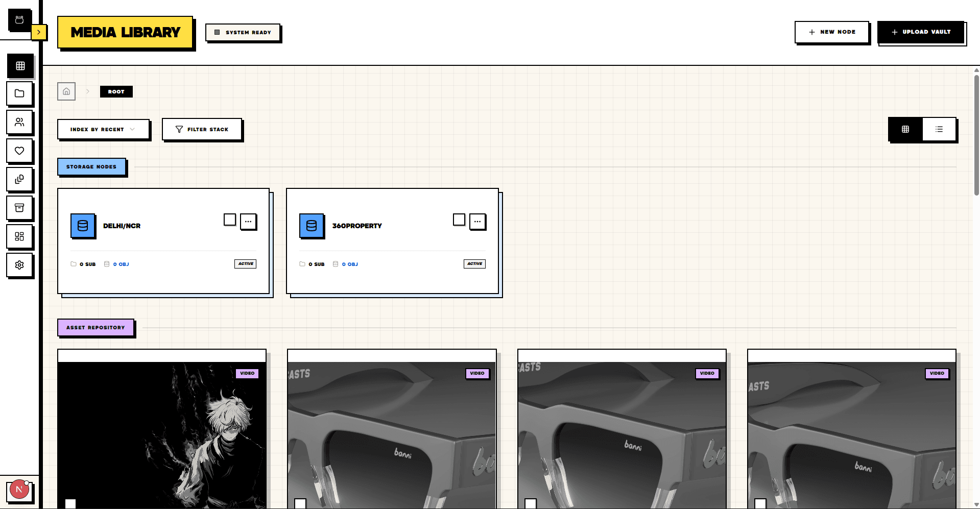Open DELHI/NCR node more options menu

click(x=248, y=222)
